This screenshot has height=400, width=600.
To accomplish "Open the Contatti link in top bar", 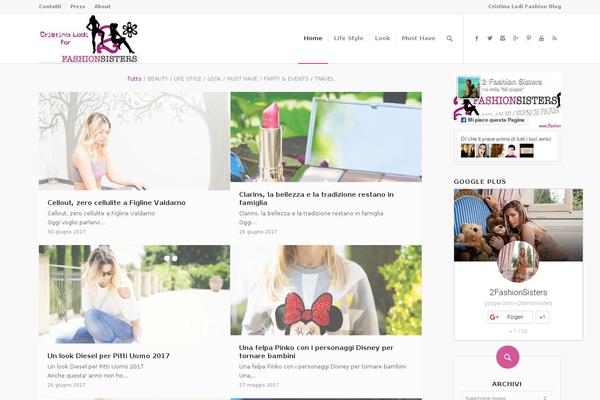I will tap(50, 7).
